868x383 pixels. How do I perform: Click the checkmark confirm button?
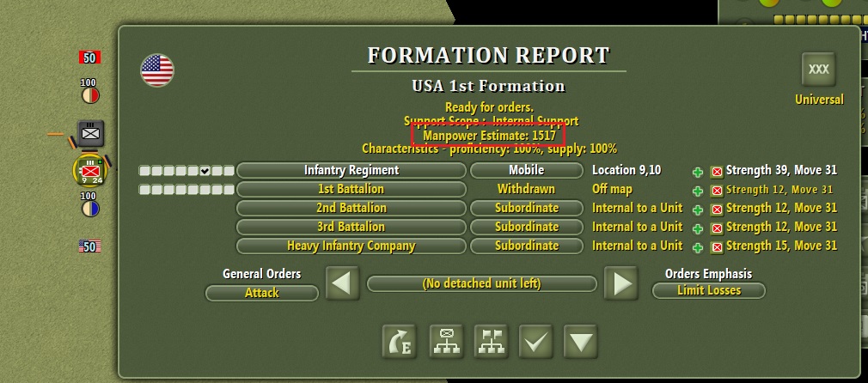click(536, 342)
